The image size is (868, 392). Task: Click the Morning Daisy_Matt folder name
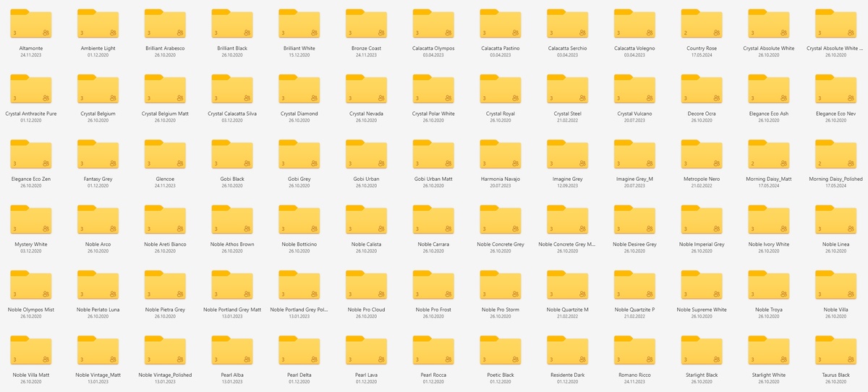(769, 179)
